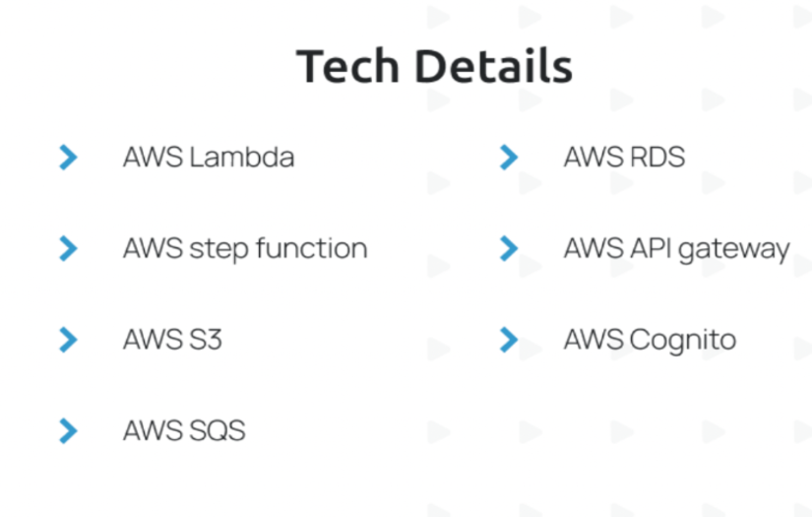Screen dimensions: 812x517
Task: Choose the AWS Cognito list entry text
Action: point(650,340)
